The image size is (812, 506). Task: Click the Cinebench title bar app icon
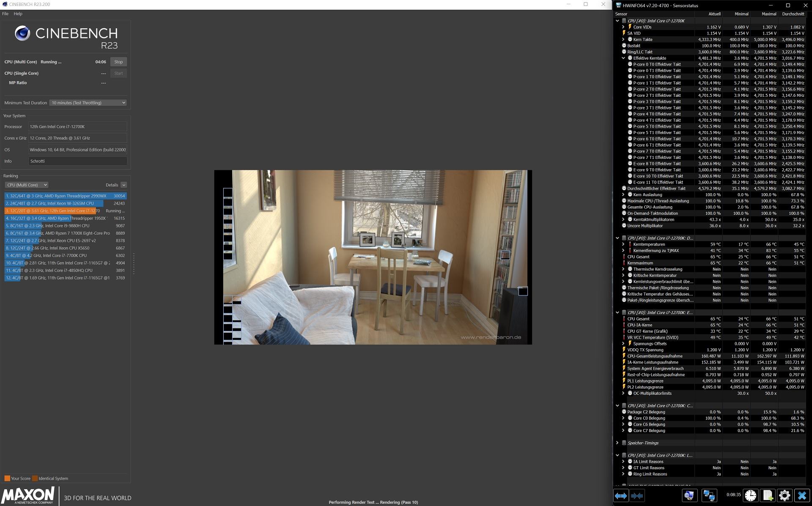(5, 4)
